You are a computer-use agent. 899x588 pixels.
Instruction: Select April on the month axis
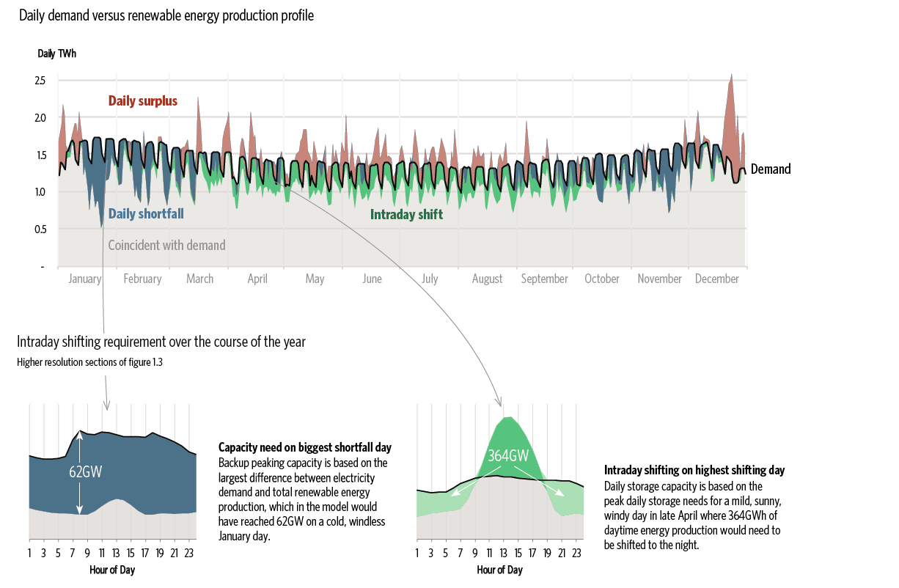click(257, 279)
